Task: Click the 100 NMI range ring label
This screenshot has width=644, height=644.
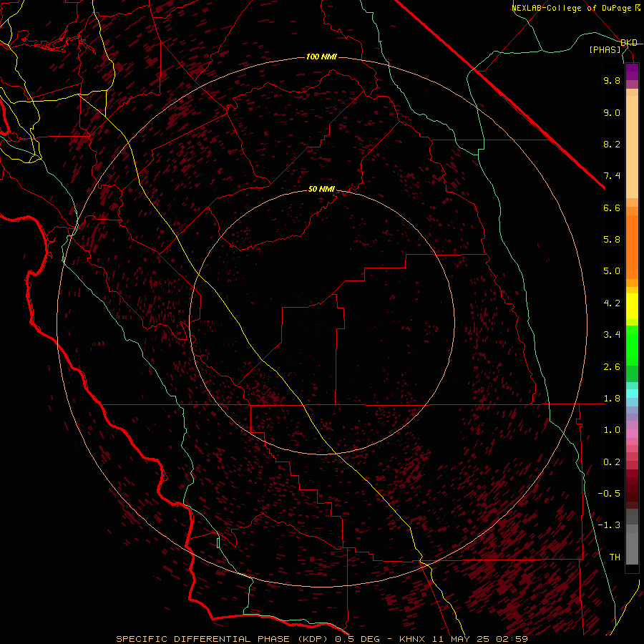Action: (x=321, y=57)
